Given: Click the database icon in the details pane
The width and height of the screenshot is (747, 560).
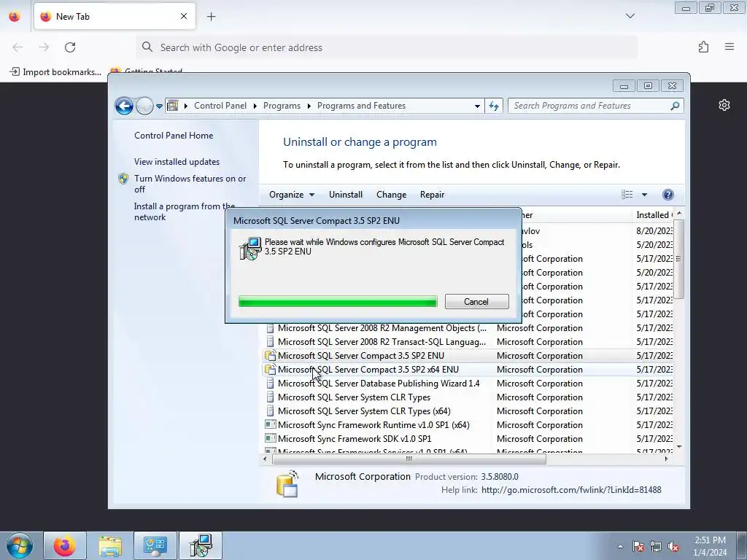Looking at the screenshot, I should (x=287, y=484).
